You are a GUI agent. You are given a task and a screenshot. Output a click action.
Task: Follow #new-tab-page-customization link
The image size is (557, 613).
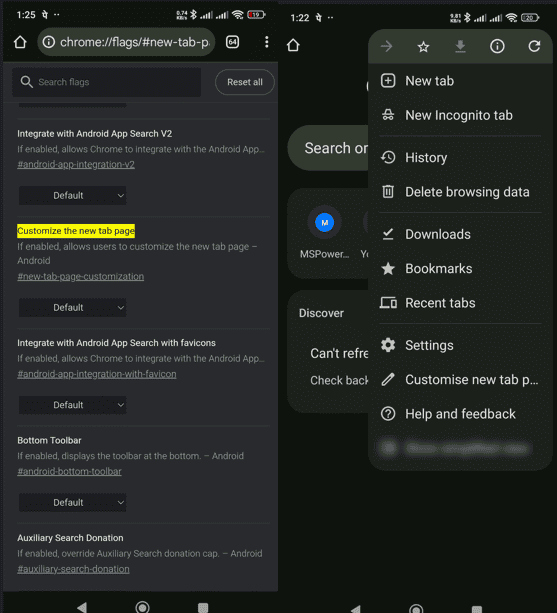[81, 276]
